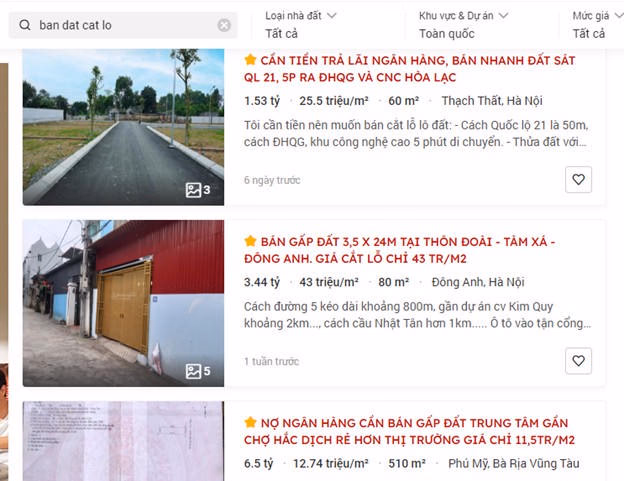
Task: Click star icon of QL 21 listing
Action: coord(250,60)
